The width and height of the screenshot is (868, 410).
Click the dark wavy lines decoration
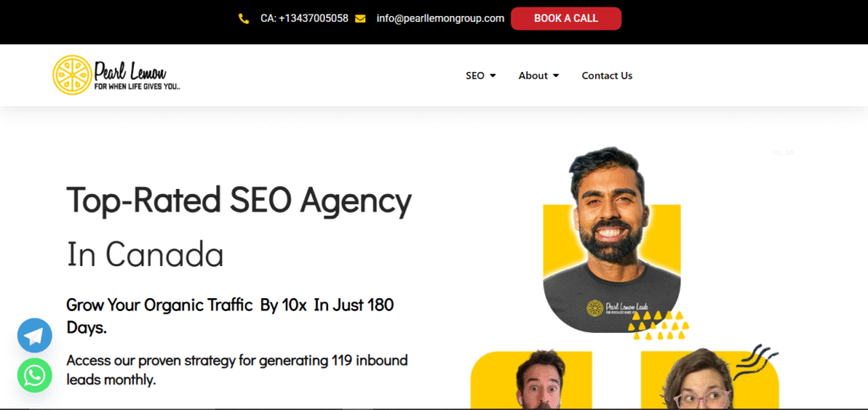(x=755, y=362)
